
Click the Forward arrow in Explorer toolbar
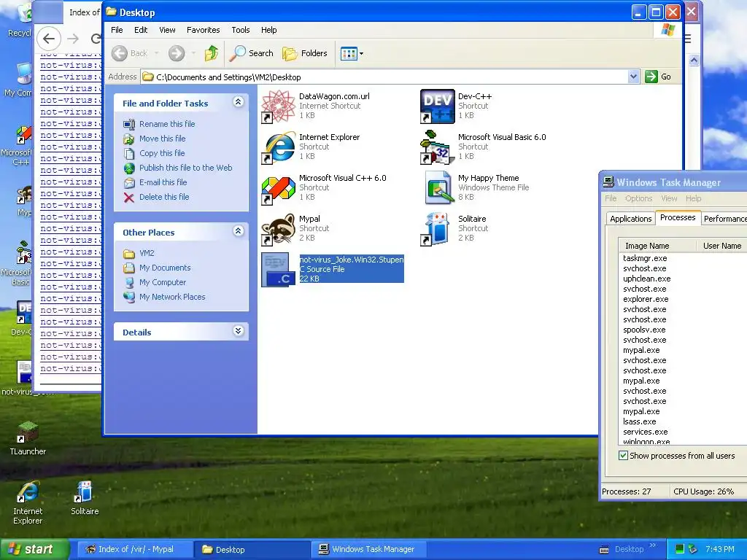(177, 53)
